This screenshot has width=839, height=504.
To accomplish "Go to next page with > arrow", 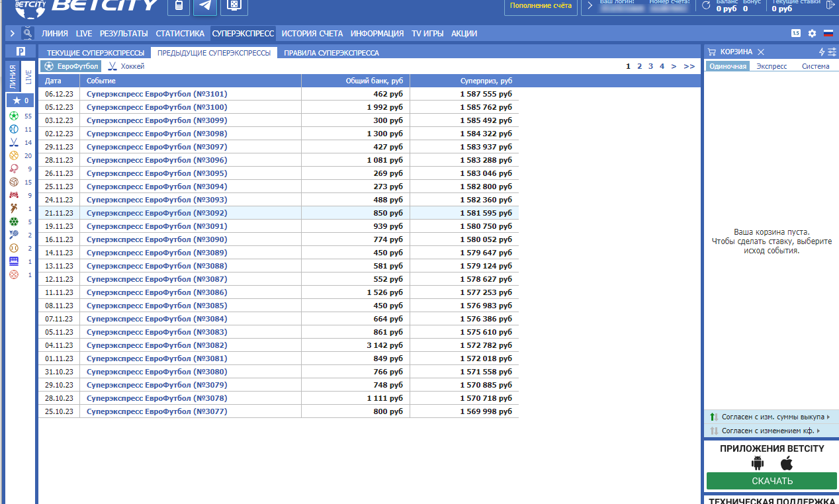I will click(x=674, y=66).
